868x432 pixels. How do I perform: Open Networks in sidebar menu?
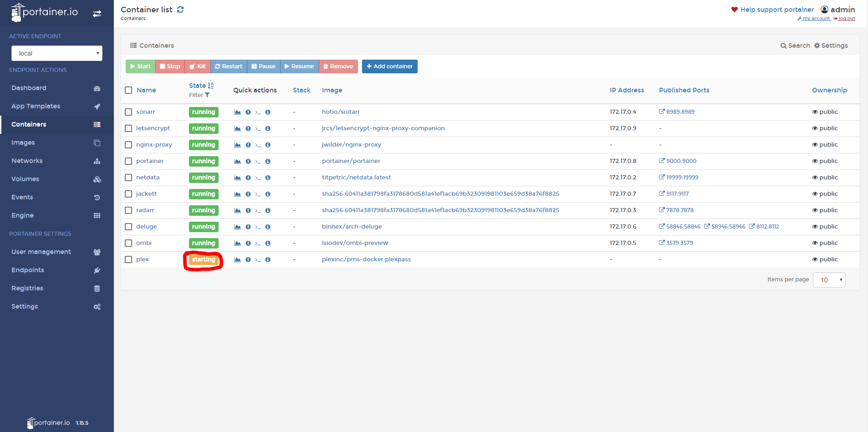[57, 161]
